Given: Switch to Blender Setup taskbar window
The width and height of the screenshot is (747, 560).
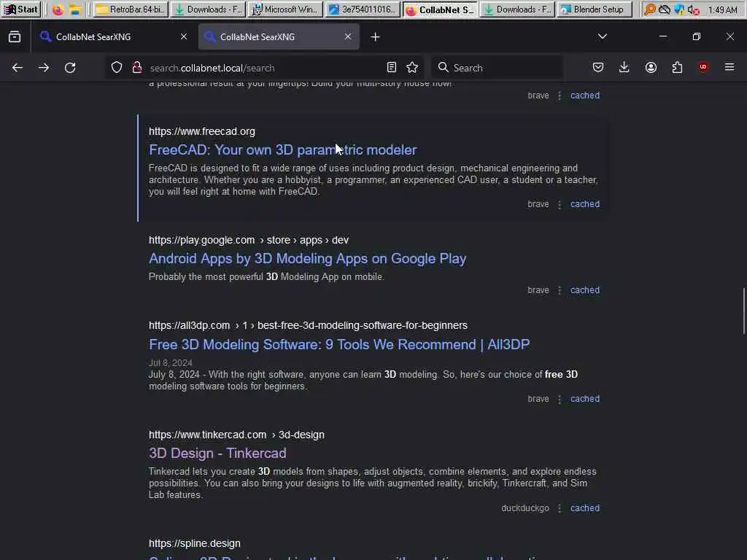Looking at the screenshot, I should point(594,9).
